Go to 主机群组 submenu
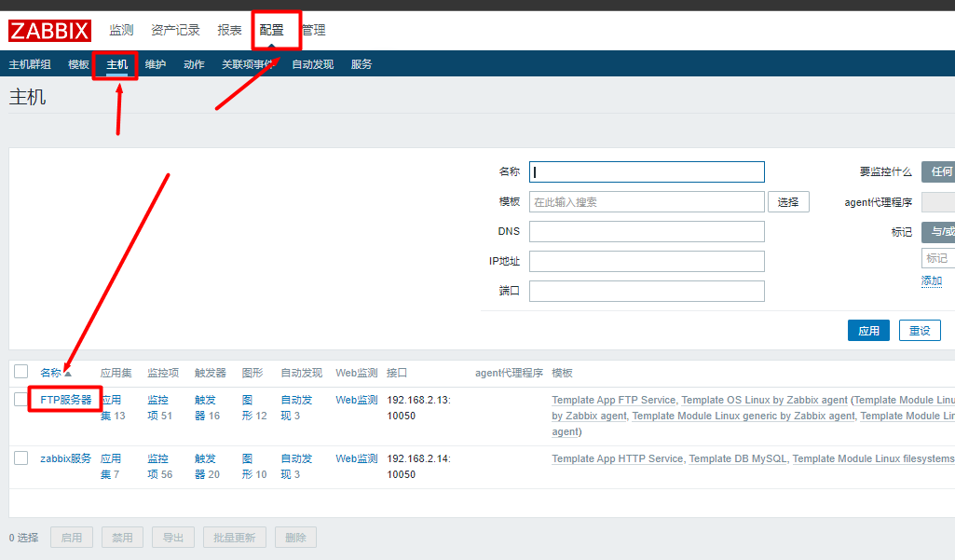 (30, 64)
